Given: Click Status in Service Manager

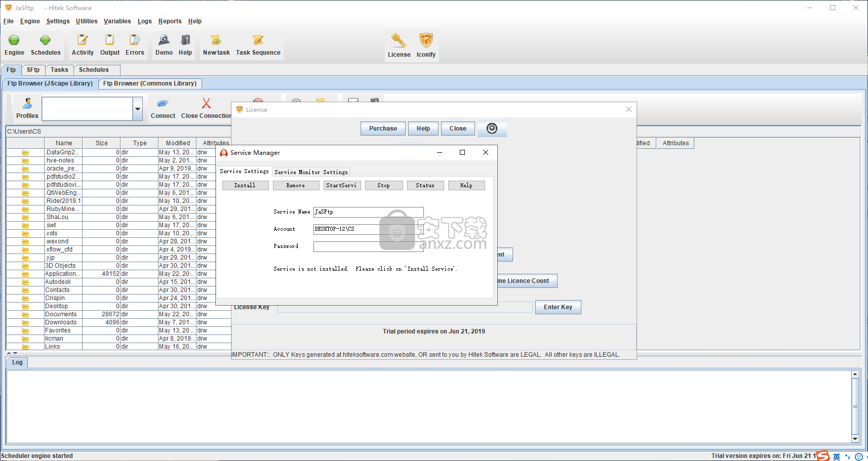Looking at the screenshot, I should click(x=425, y=186).
